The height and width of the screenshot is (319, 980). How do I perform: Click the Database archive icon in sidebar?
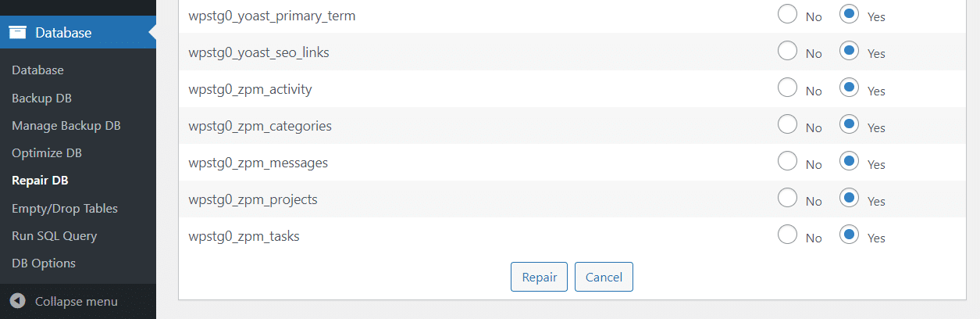click(x=18, y=33)
